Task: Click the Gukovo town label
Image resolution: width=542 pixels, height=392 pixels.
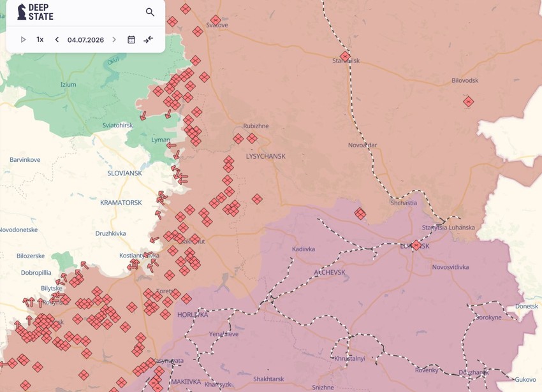Action: 525,379
